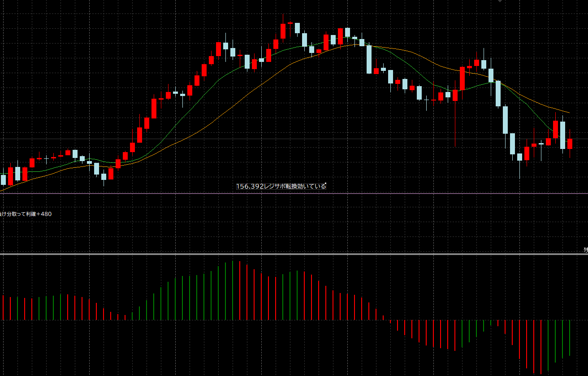Select the long light-blue bearish candle after the peak
The image size is (588, 376).
point(369,59)
